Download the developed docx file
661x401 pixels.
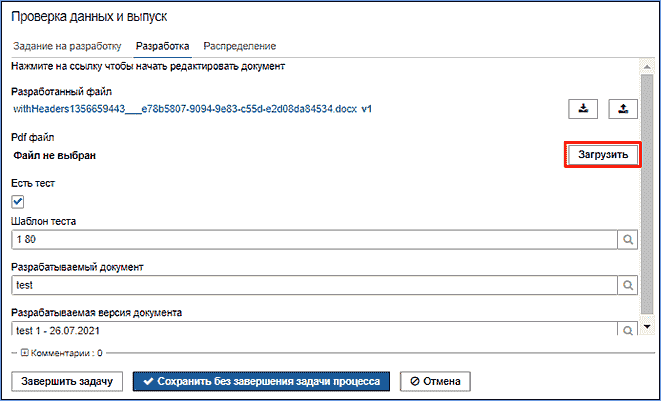582,109
